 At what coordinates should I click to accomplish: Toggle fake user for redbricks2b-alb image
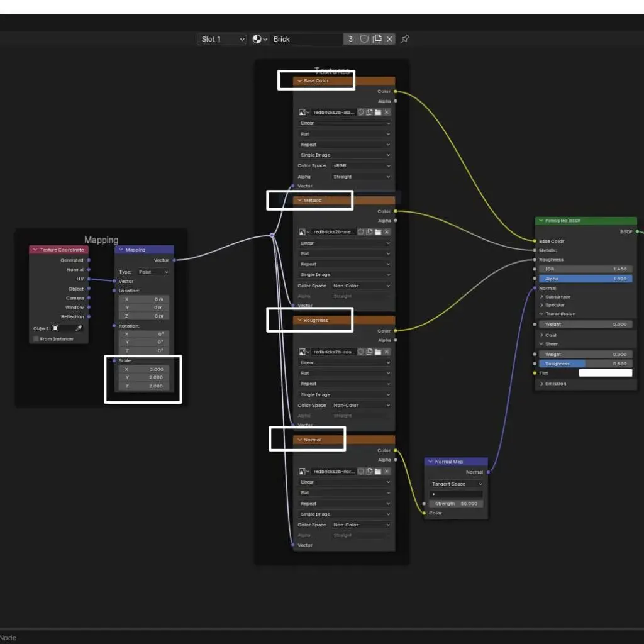(360, 112)
